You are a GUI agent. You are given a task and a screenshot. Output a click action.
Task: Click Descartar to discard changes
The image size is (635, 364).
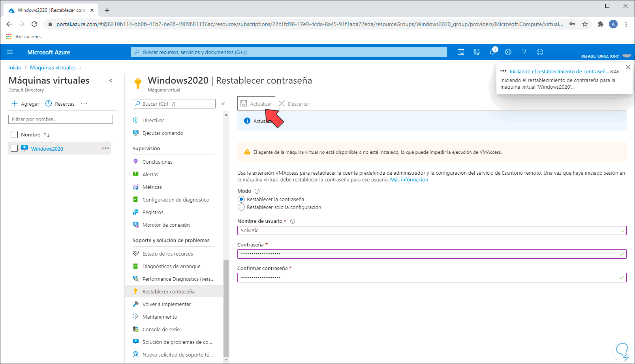coord(294,104)
